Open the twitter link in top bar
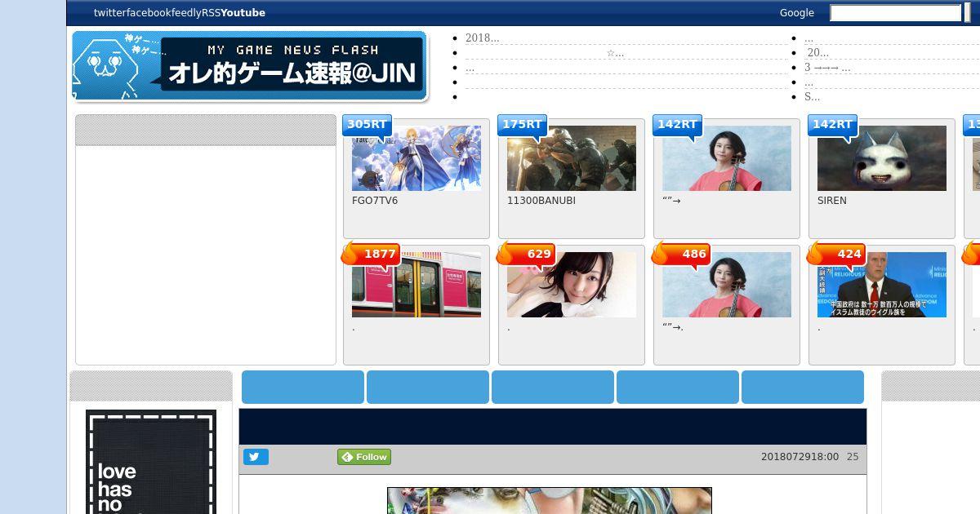 [x=109, y=13]
